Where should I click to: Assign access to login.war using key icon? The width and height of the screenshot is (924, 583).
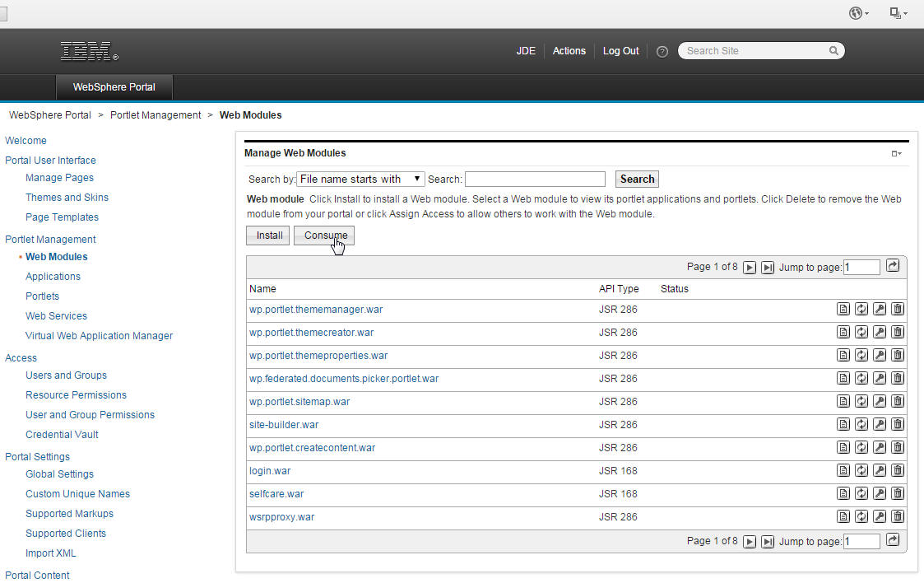[880, 470]
